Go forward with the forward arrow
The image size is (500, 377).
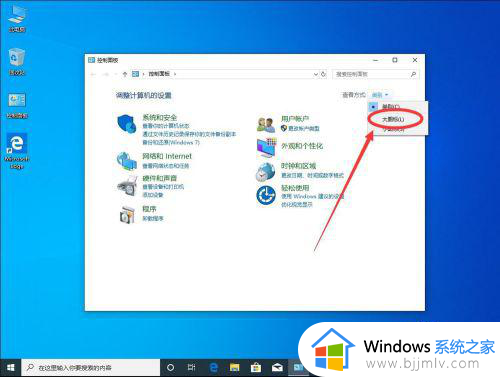tap(106, 74)
